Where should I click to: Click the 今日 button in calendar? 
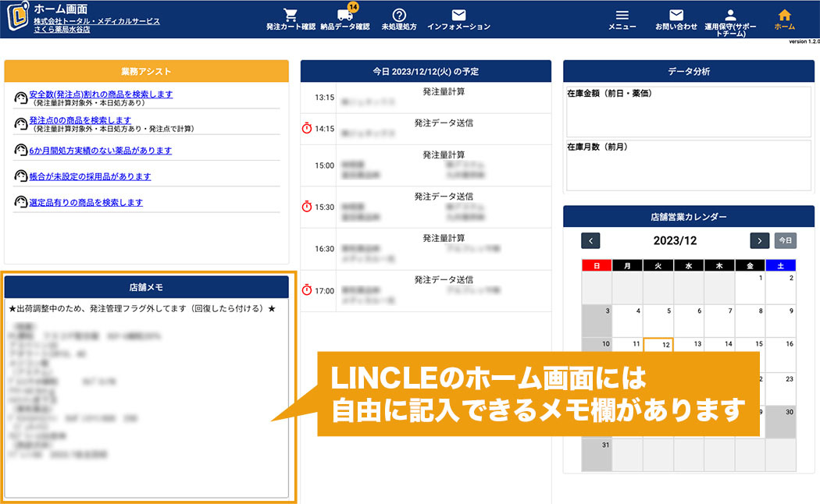tap(785, 241)
